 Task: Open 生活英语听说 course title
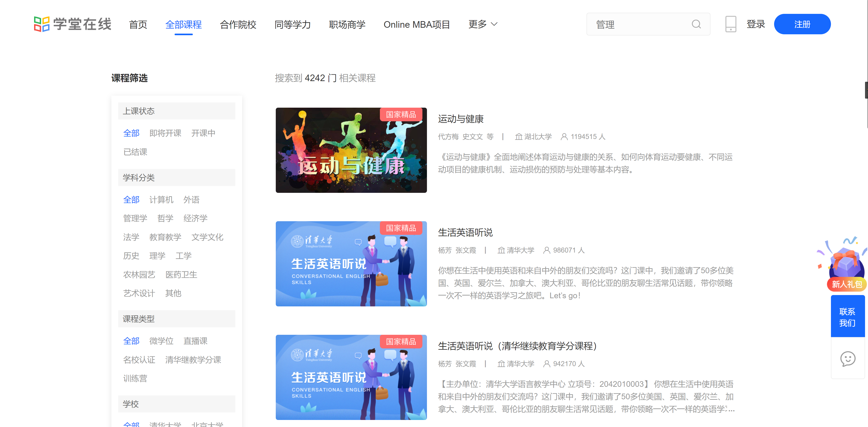coord(465,232)
